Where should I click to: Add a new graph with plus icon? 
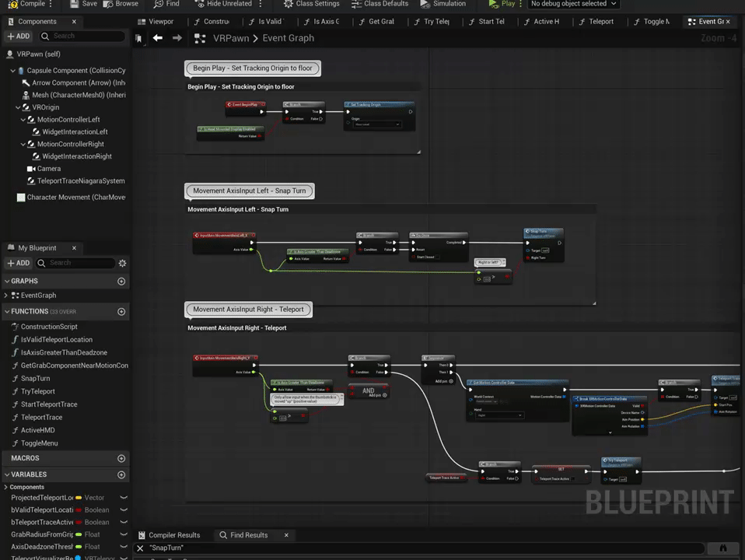[x=121, y=282]
